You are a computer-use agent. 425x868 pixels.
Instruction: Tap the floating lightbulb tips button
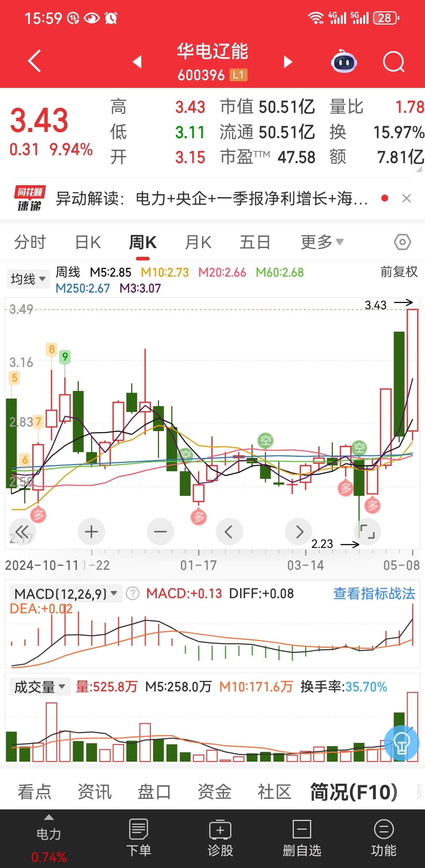[x=401, y=742]
